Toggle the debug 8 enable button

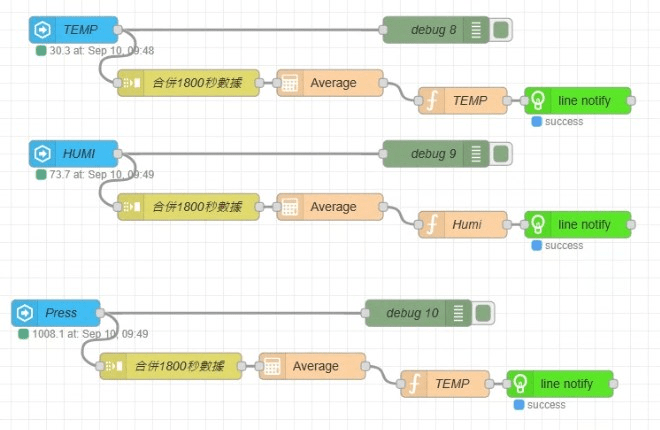coord(501,30)
